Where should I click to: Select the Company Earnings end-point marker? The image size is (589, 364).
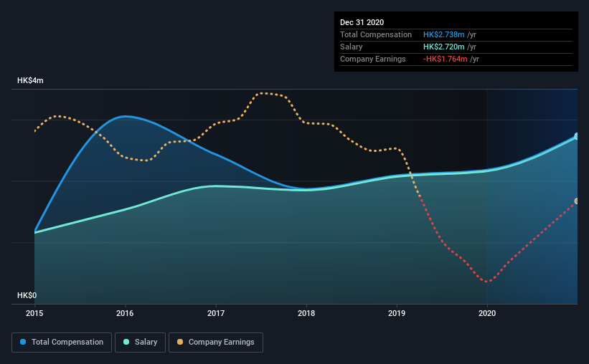click(x=577, y=201)
